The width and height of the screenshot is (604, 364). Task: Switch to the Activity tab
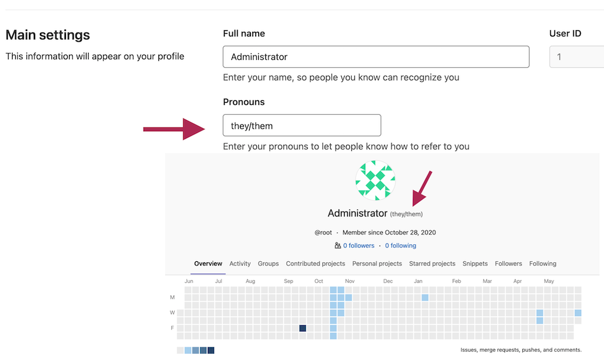click(240, 264)
